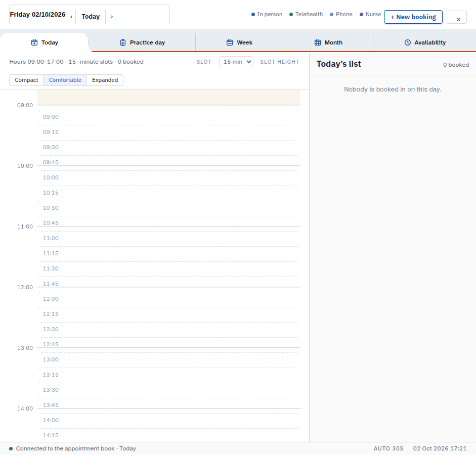Image resolution: width=476 pixels, height=455 pixels.
Task: Switch to the Week tab
Action: tap(239, 42)
